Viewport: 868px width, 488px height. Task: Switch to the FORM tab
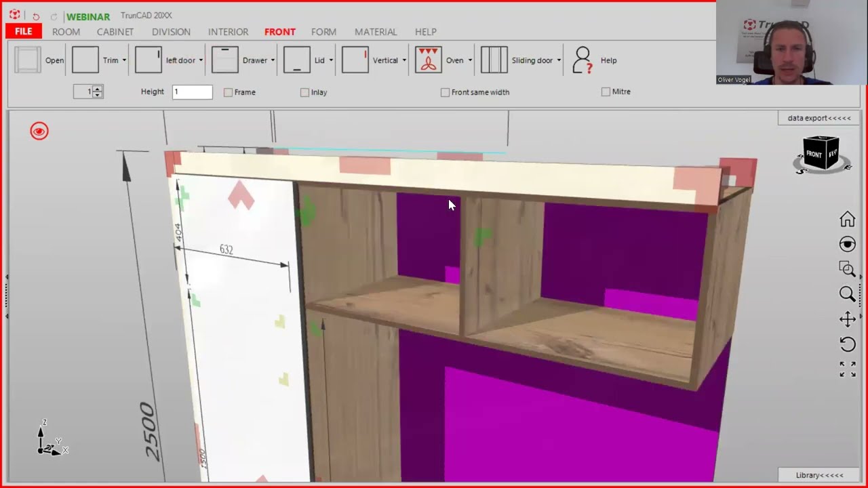point(323,32)
